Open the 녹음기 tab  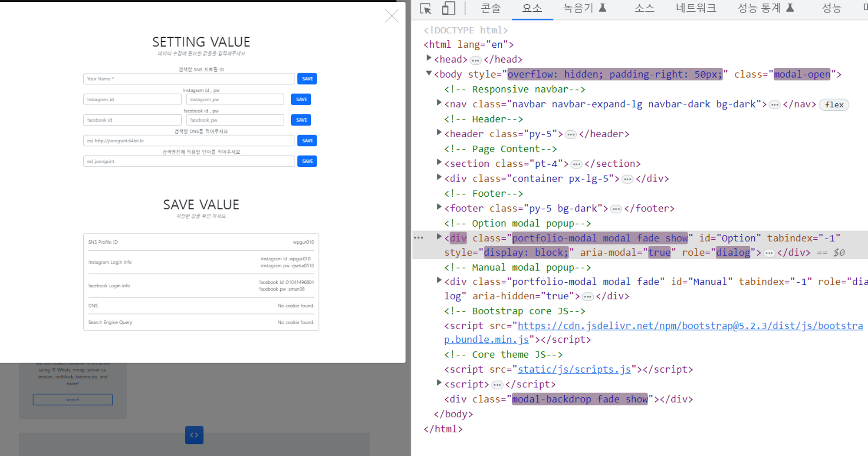pos(584,8)
